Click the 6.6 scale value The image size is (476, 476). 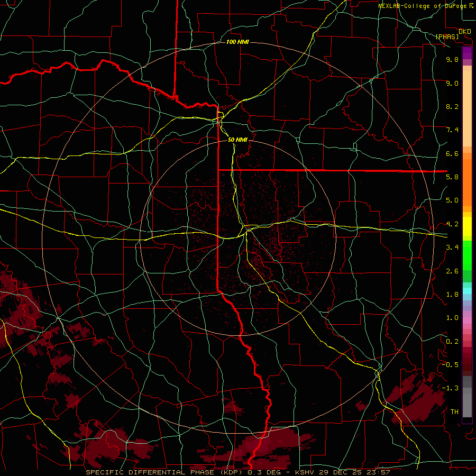click(452, 153)
